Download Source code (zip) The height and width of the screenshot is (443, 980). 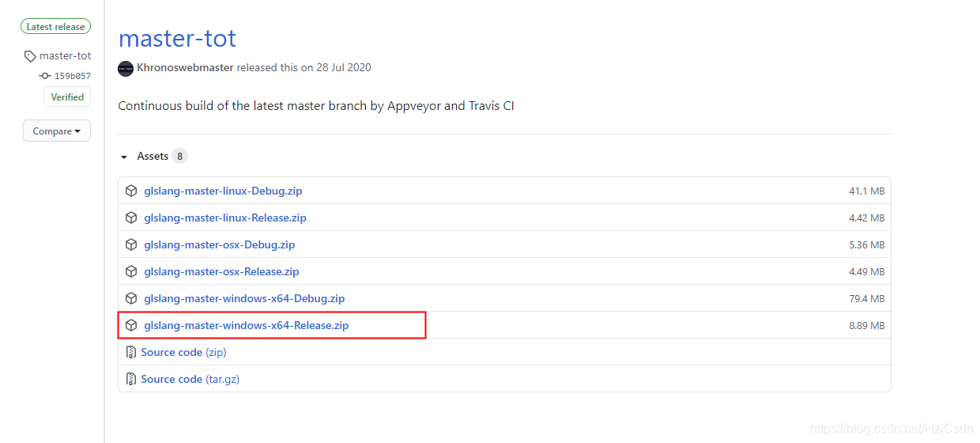183,352
